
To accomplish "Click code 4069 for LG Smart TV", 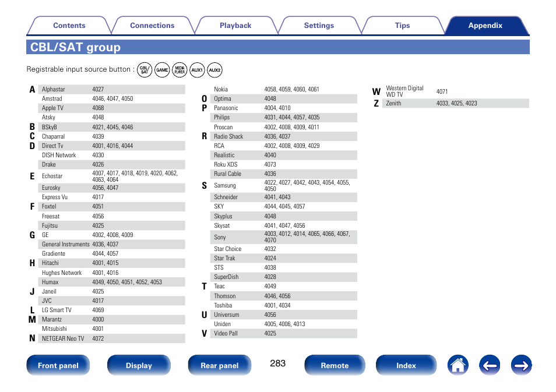I will tap(98, 310).
